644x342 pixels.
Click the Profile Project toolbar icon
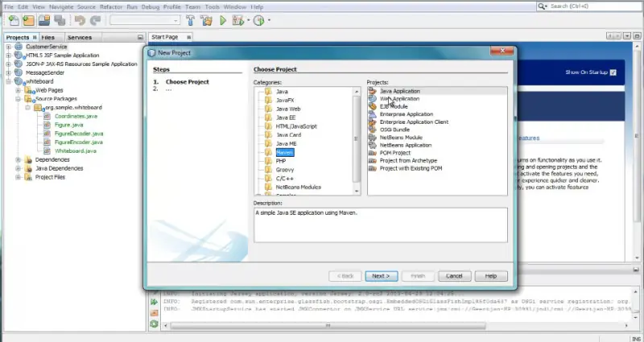258,20
